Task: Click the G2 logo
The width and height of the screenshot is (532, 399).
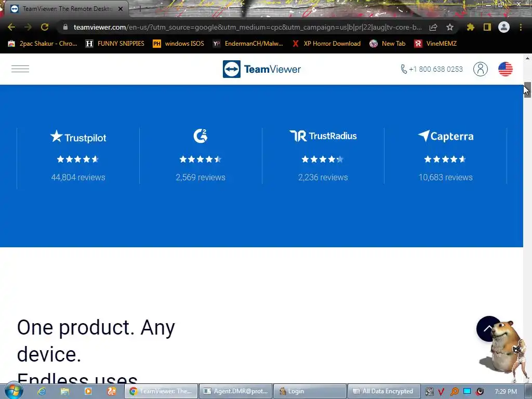Action: [x=201, y=136]
